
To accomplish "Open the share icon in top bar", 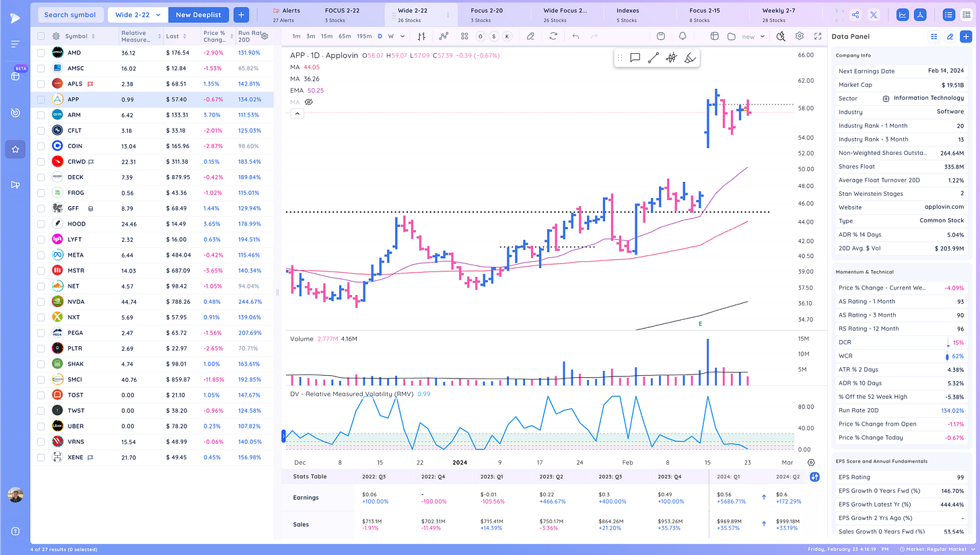I will pyautogui.click(x=855, y=15).
